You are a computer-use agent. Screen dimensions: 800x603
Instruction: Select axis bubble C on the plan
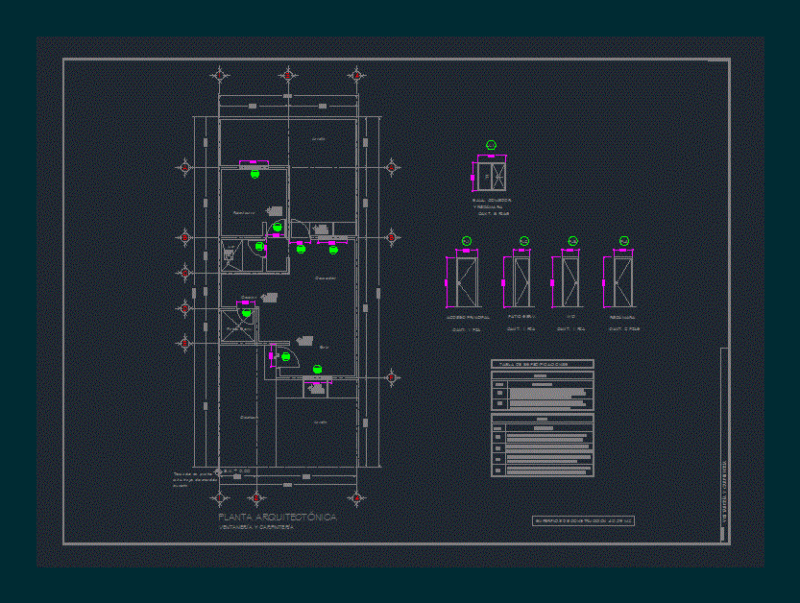185,273
